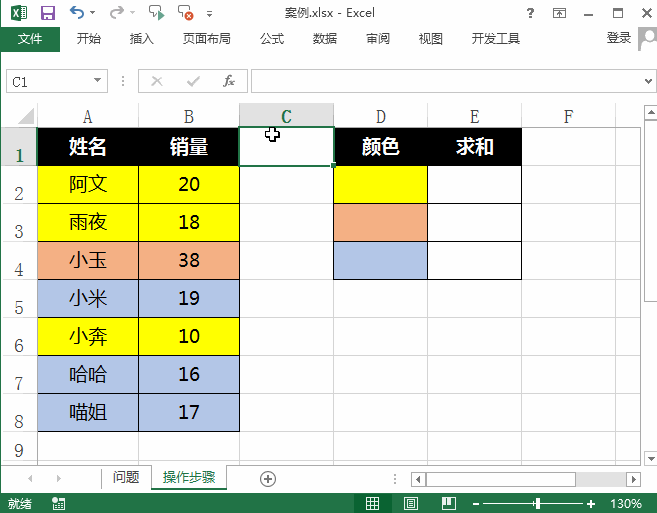Open the Redo history dropdown arrow
The height and width of the screenshot is (513, 657).
pyautogui.click(x=132, y=13)
